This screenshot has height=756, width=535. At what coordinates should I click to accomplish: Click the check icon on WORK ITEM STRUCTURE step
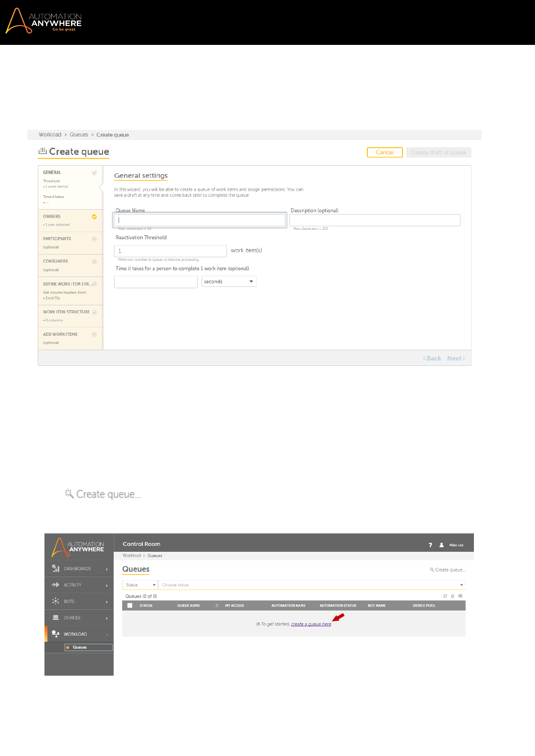[94, 312]
